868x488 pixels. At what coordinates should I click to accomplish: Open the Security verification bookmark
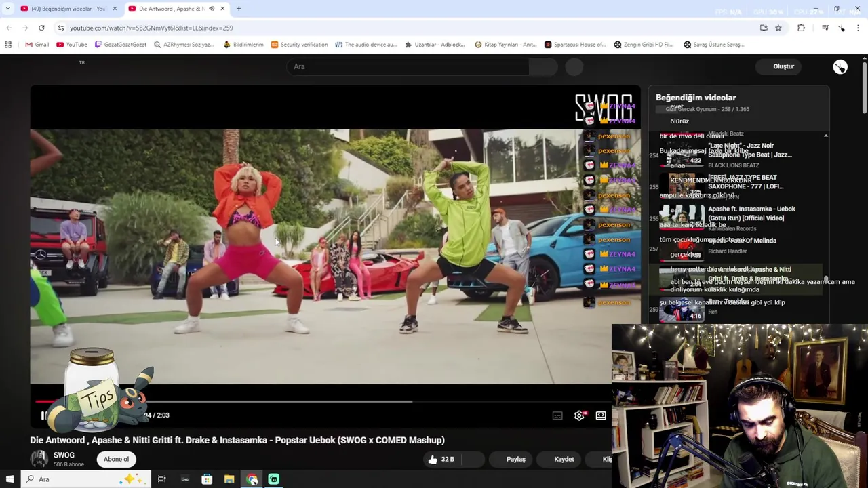(299, 45)
